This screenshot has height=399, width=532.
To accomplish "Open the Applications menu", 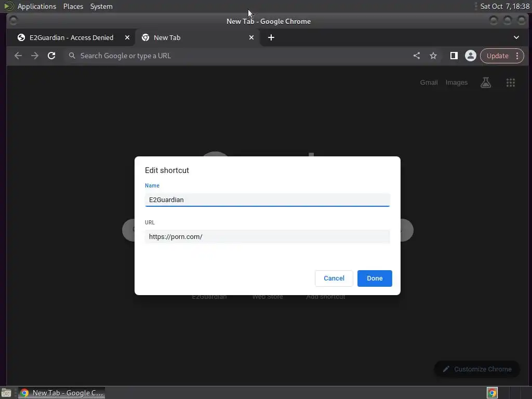I will click(37, 6).
